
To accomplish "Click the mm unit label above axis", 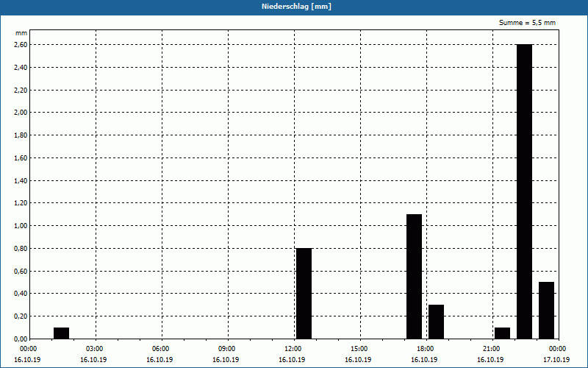I will [21, 33].
